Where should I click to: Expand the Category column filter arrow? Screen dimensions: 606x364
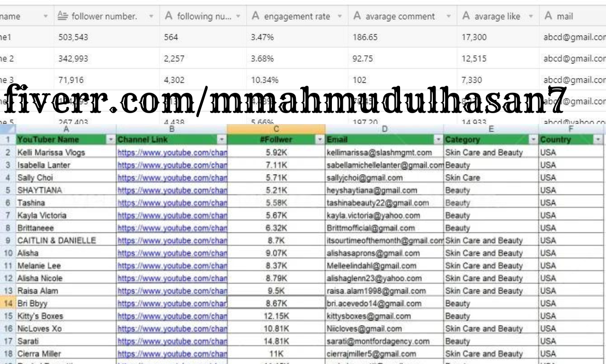(534, 140)
